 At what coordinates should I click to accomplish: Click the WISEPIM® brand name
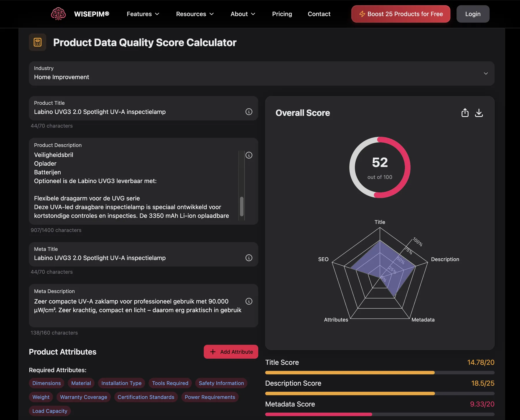(92, 14)
